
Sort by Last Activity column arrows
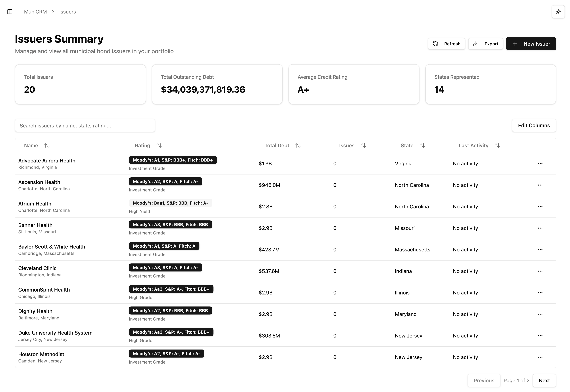[x=497, y=146]
